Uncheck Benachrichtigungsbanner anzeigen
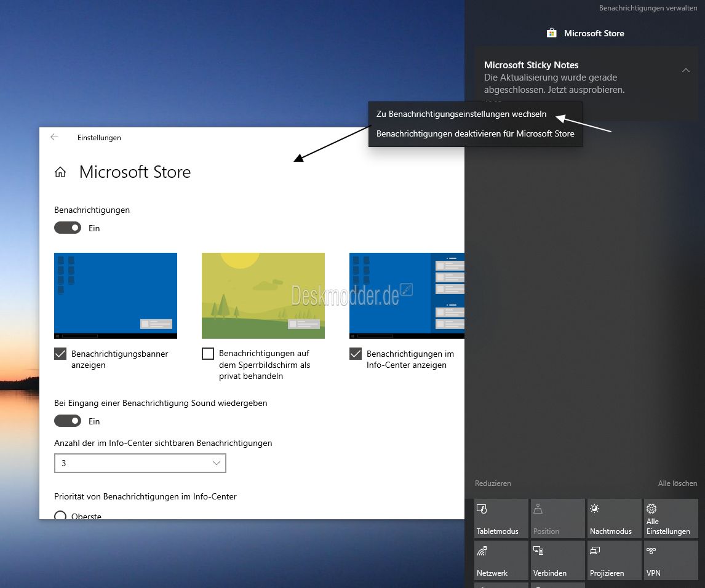705x588 pixels. point(60,354)
